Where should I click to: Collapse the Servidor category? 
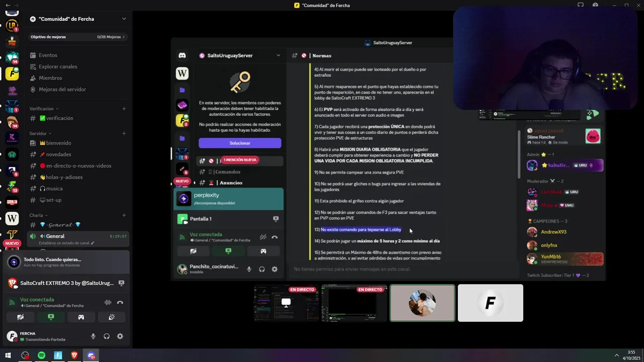40,134
